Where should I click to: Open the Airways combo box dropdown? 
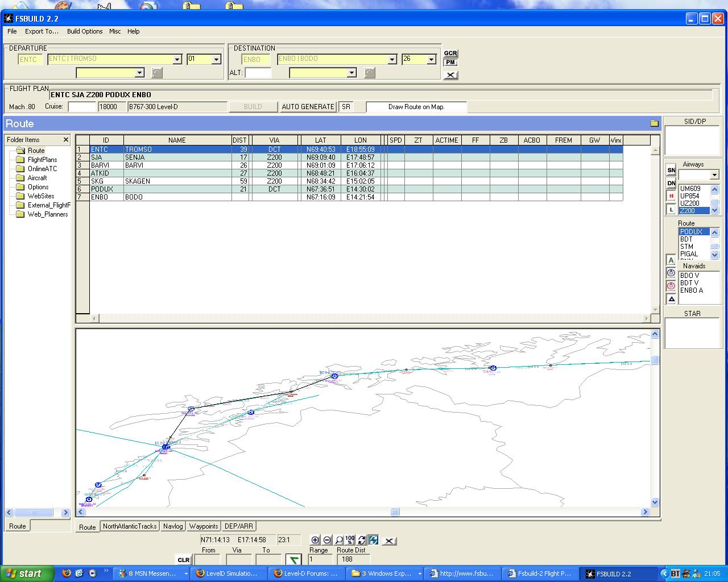(714, 175)
